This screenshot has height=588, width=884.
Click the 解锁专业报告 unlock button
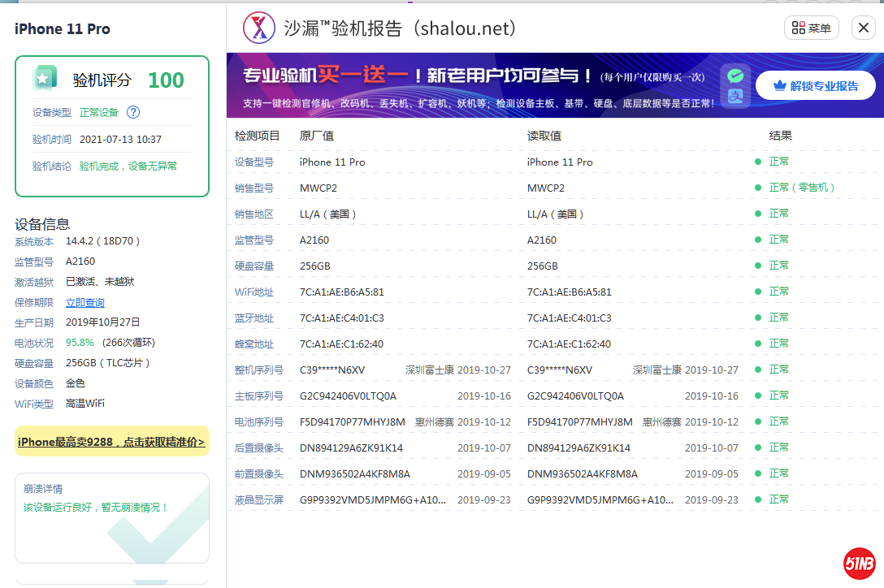[x=815, y=85]
